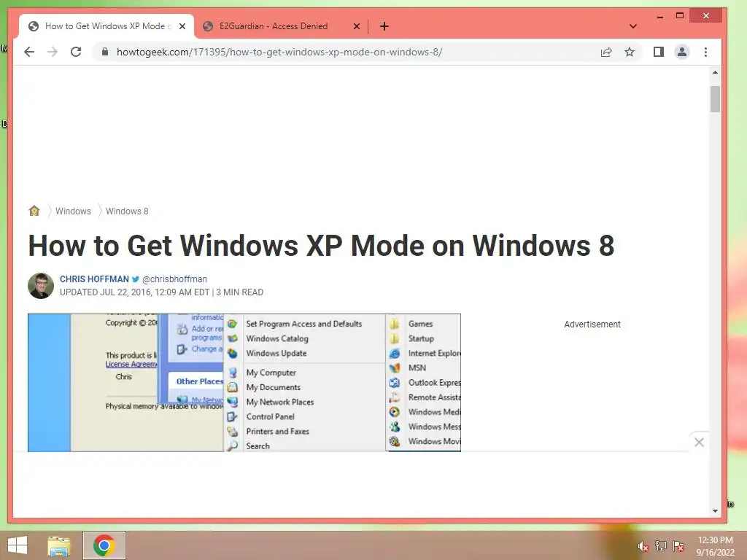This screenshot has height=560, width=747.
Task: Click the Chrome taskbar icon
Action: pos(104,545)
